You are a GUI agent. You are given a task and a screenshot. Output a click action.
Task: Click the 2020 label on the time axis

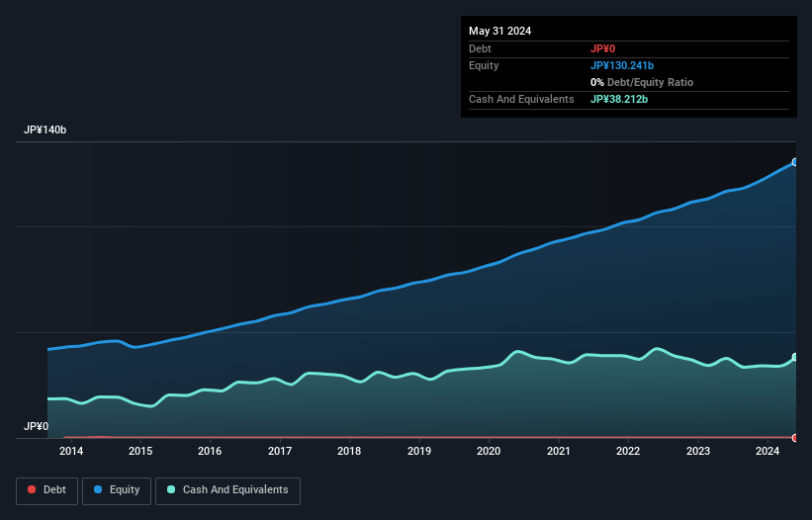[489, 452]
